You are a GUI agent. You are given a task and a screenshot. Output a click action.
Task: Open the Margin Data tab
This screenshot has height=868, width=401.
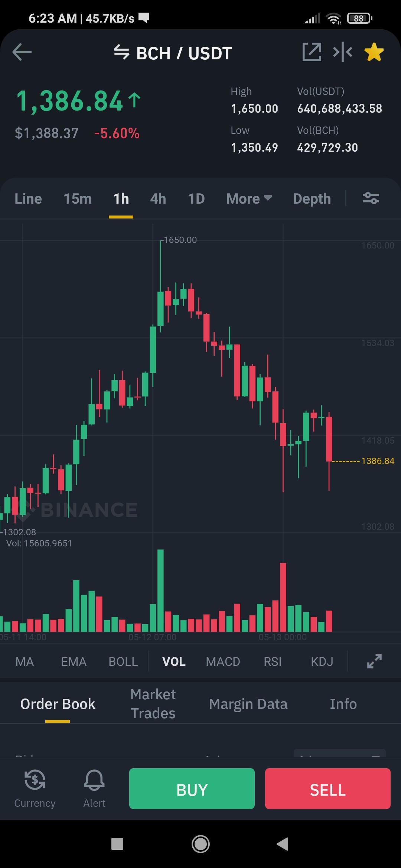pos(248,704)
